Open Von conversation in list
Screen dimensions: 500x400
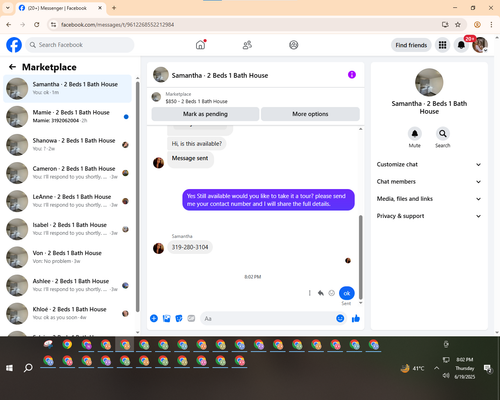(x=67, y=257)
